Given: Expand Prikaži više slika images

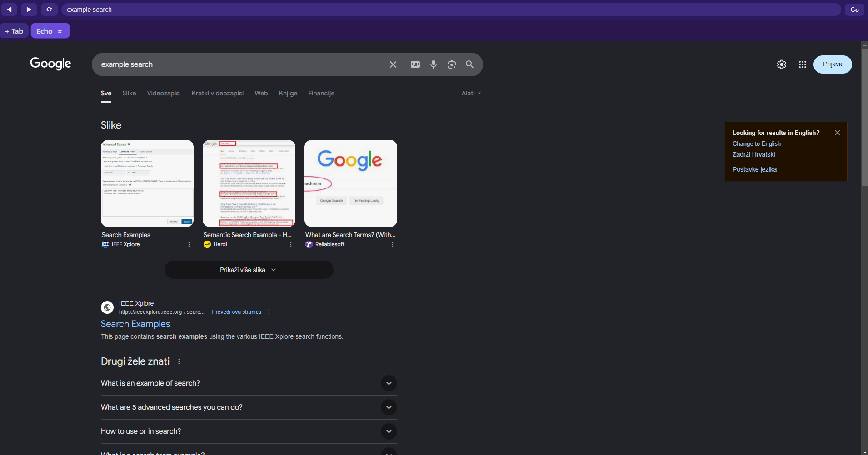Looking at the screenshot, I should point(249,270).
